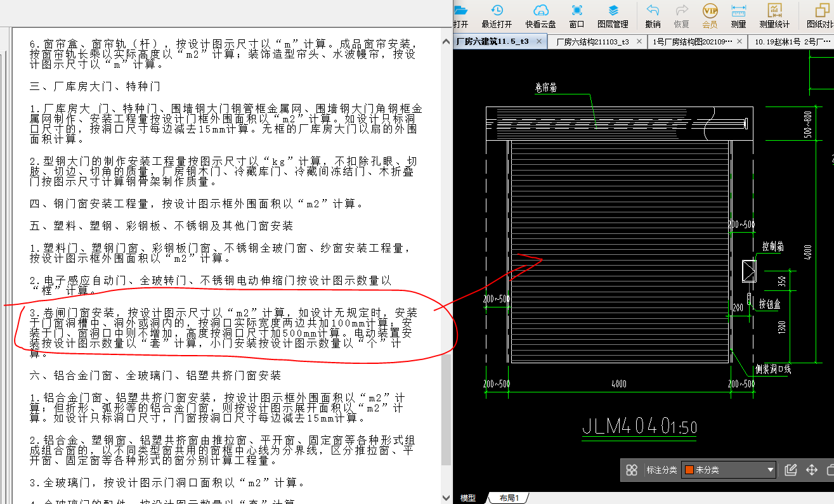This screenshot has height=504, width=834.
Task: Close the 1号厂房结构图202109 tab
Action: tap(740, 41)
